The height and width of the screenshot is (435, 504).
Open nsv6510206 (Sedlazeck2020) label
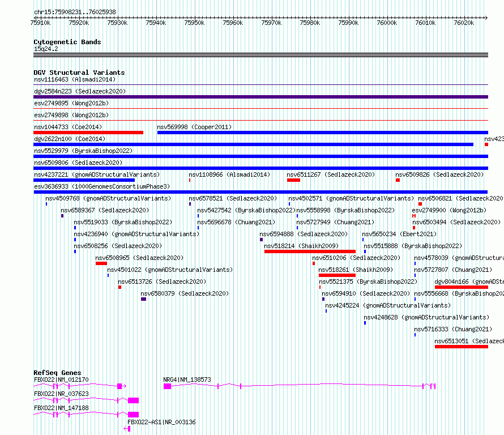point(356,258)
